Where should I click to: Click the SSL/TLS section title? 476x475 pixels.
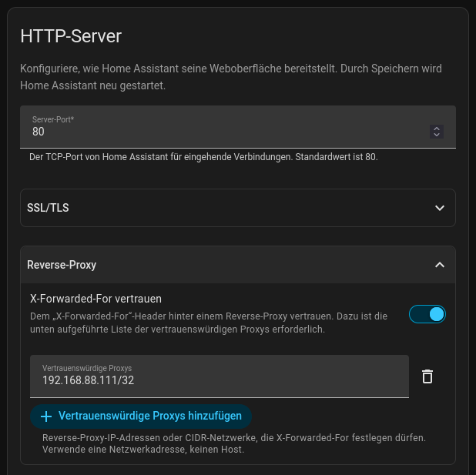point(48,208)
